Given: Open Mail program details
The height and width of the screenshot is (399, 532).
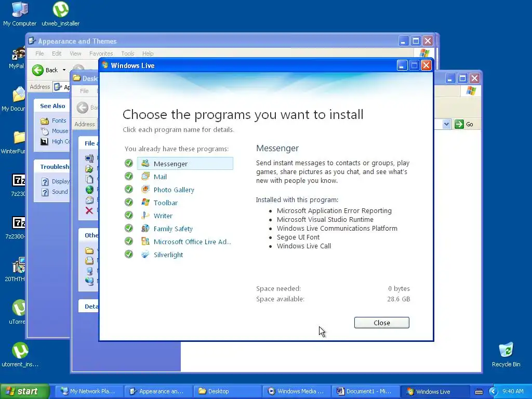Looking at the screenshot, I should coord(160,177).
